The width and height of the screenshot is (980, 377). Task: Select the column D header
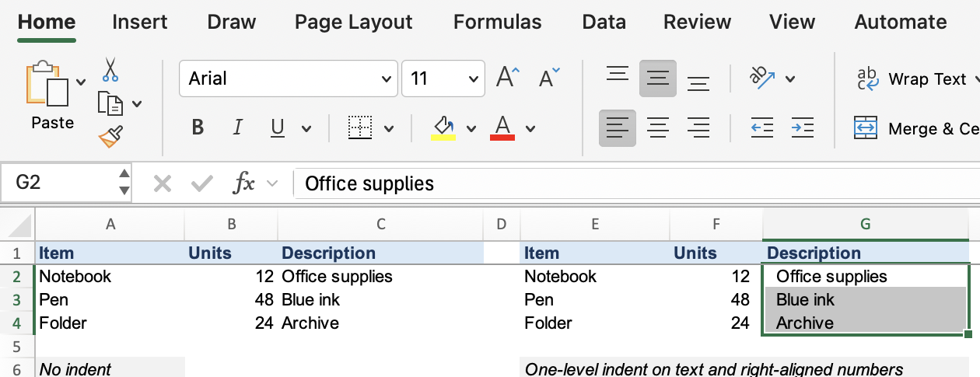pyautogui.click(x=501, y=225)
